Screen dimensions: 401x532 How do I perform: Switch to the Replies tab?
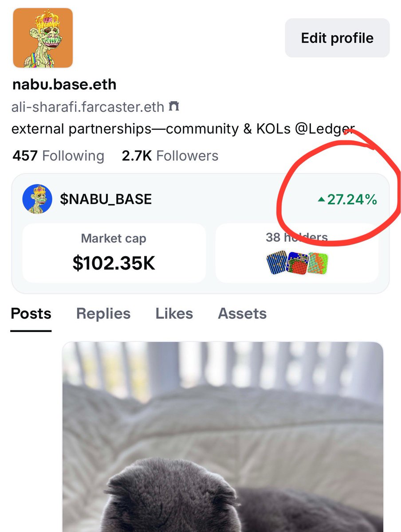[x=103, y=313]
